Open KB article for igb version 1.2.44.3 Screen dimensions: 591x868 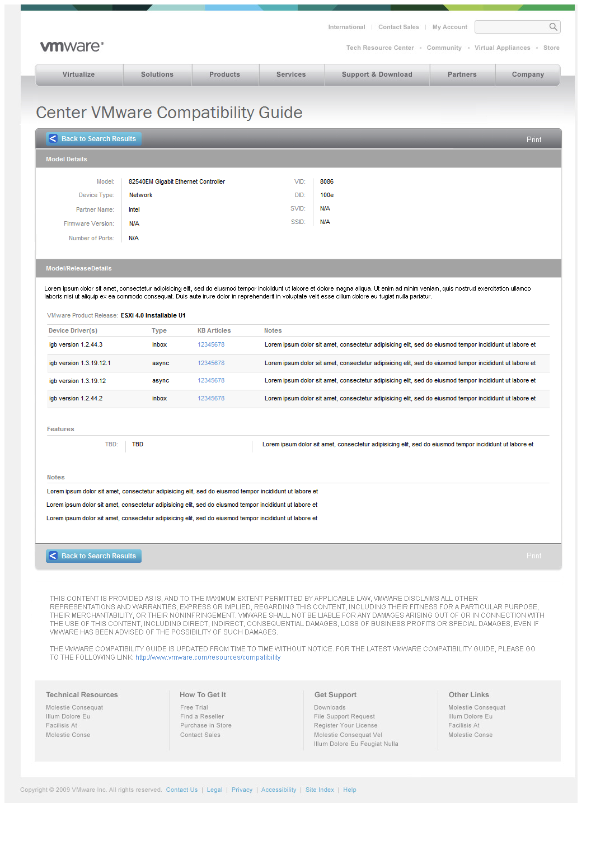click(211, 345)
